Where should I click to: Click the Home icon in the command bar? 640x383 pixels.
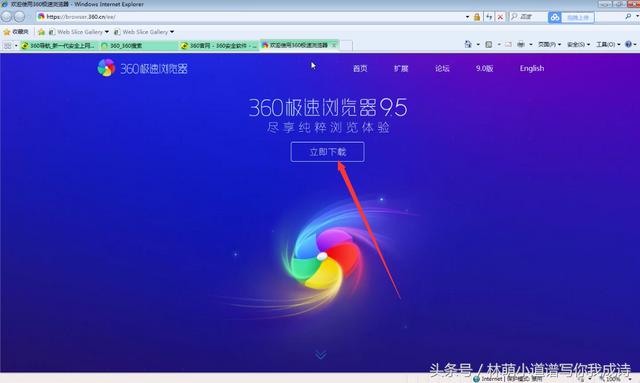468,44
